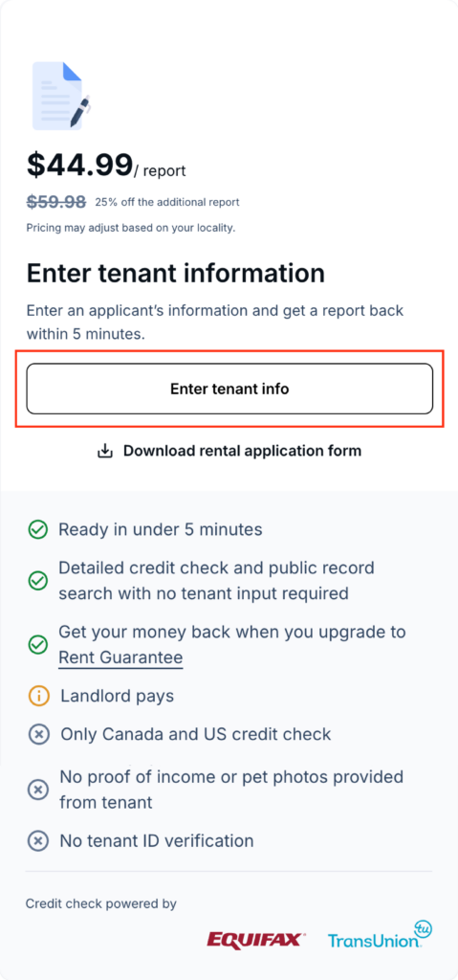Follow the Rent Guarantee link
The height and width of the screenshot is (980, 458).
[x=120, y=657]
